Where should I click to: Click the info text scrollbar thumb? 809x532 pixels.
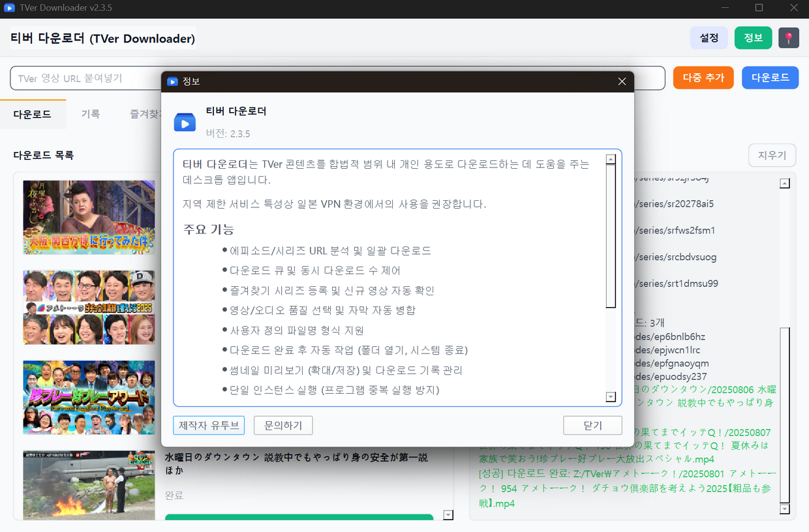pos(611,235)
